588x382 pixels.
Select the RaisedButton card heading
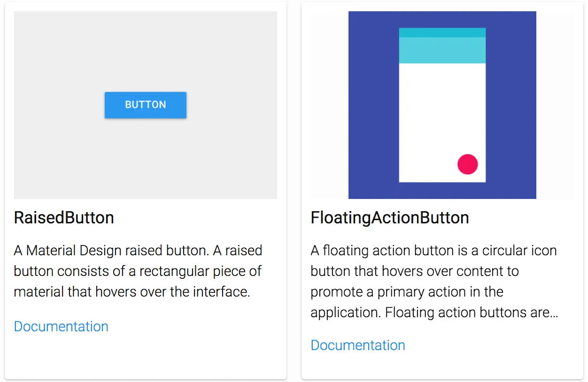click(x=64, y=218)
